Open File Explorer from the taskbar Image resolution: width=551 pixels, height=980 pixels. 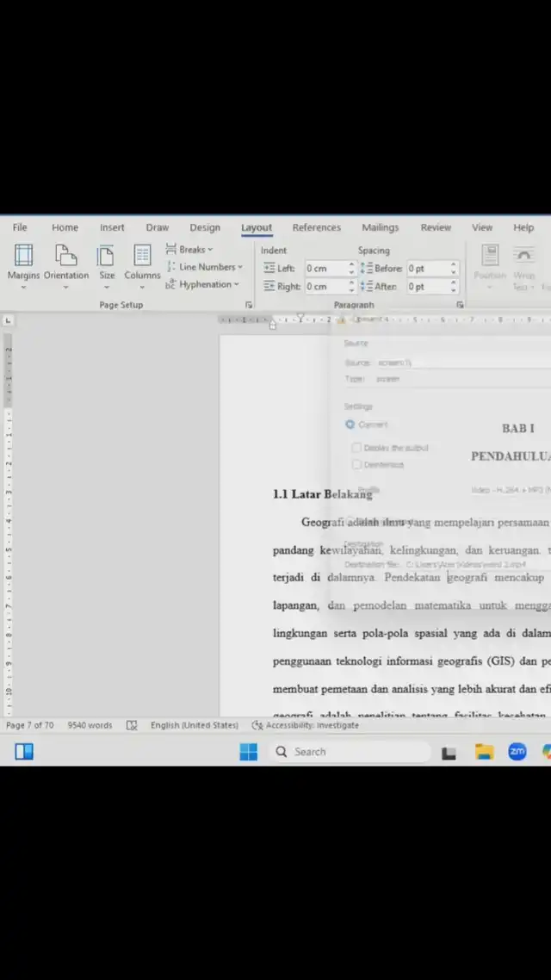(484, 752)
